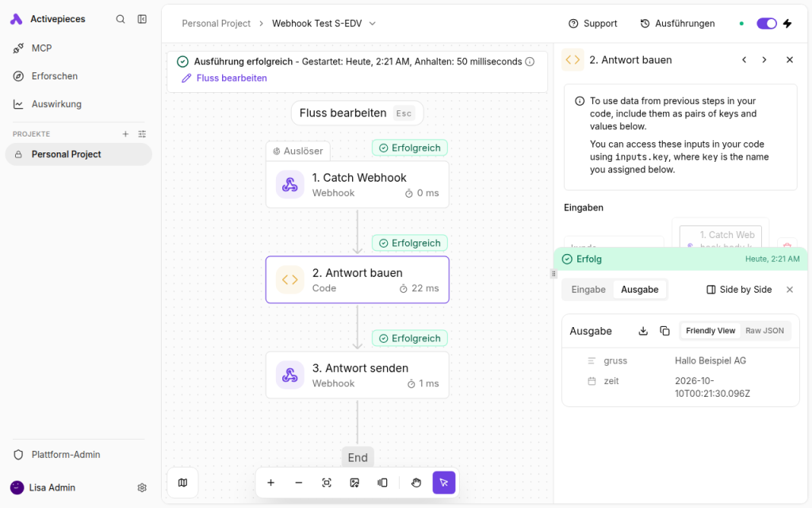Screen dimensions: 812x508
Task: Click panel layout icon in canvas toolbar
Action: 383,483
